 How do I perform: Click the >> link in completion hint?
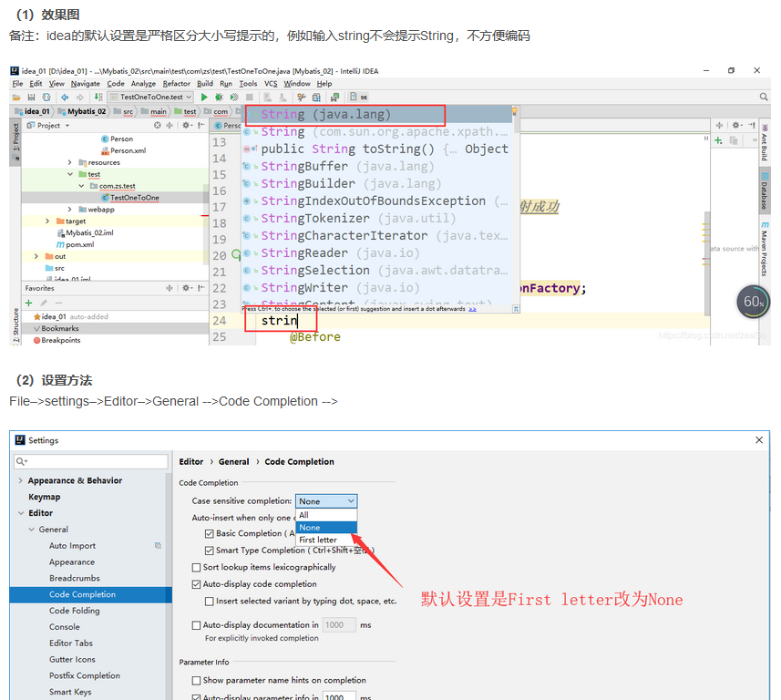tap(472, 309)
